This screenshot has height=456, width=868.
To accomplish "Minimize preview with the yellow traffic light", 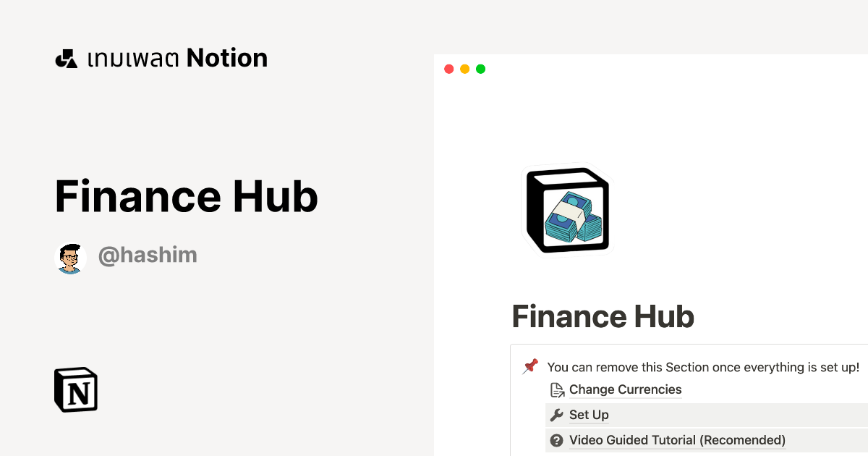I will coord(464,69).
